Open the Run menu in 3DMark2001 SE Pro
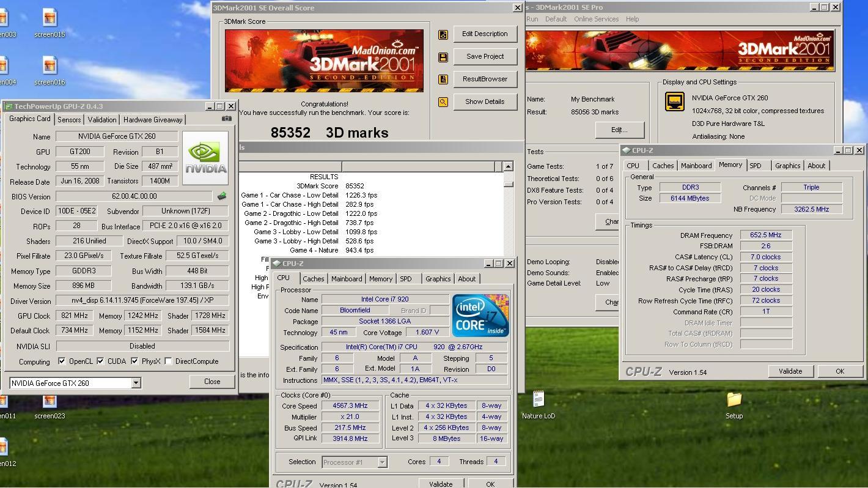The width and height of the screenshot is (868, 488). coord(533,19)
